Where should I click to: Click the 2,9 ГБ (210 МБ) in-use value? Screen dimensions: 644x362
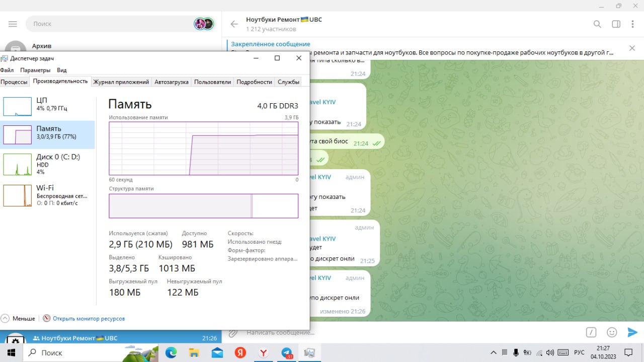coord(141,244)
